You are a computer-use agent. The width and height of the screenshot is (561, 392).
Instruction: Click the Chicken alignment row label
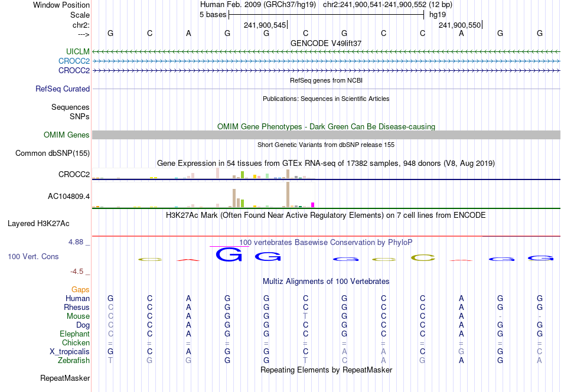coord(76,342)
